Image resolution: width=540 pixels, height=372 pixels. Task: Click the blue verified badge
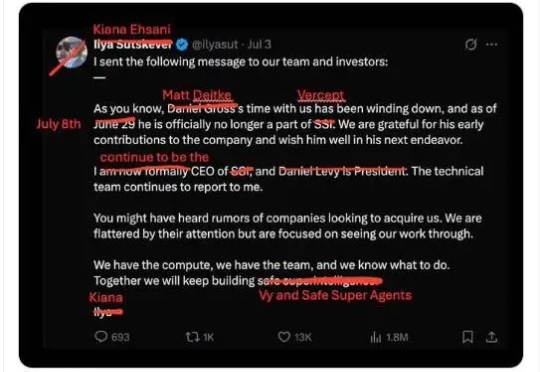[182, 44]
